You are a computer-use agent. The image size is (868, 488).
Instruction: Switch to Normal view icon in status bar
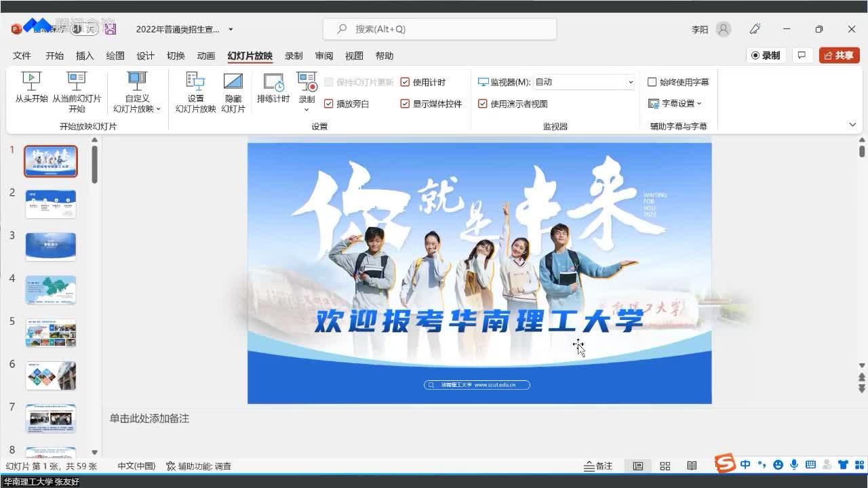click(x=637, y=466)
